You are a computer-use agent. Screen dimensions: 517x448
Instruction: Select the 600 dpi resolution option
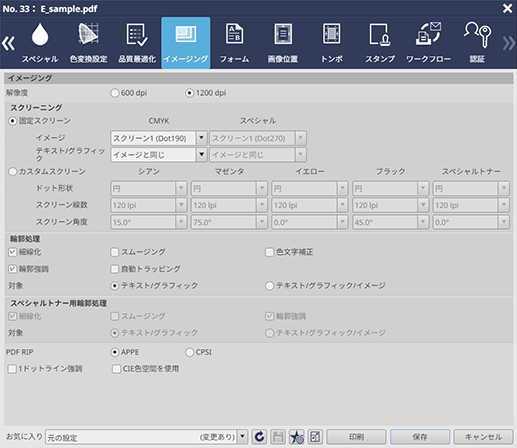[x=115, y=93]
